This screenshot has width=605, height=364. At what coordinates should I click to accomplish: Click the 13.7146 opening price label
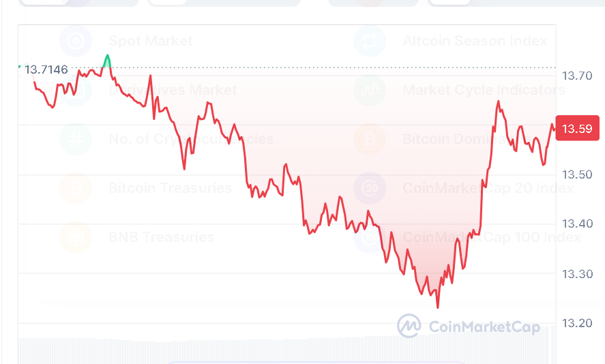click(x=46, y=69)
